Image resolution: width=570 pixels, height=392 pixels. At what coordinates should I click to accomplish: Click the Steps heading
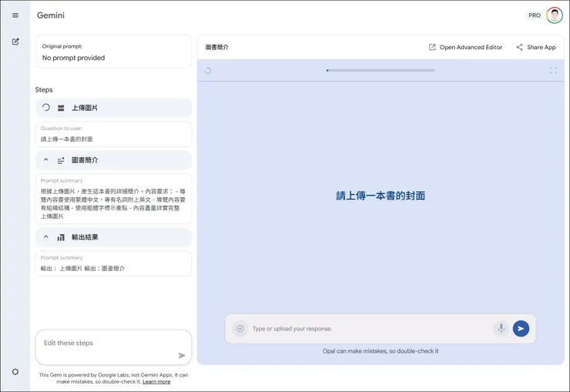(44, 90)
